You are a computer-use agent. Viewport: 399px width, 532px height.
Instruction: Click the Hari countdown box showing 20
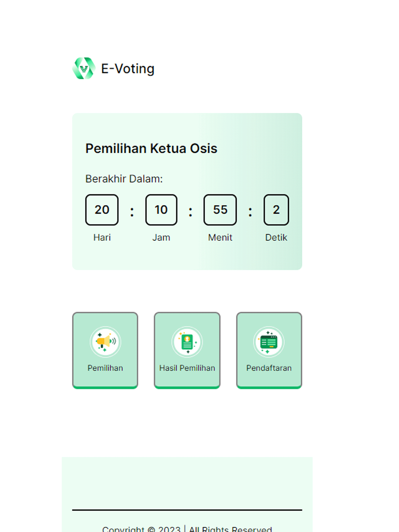tap(102, 210)
